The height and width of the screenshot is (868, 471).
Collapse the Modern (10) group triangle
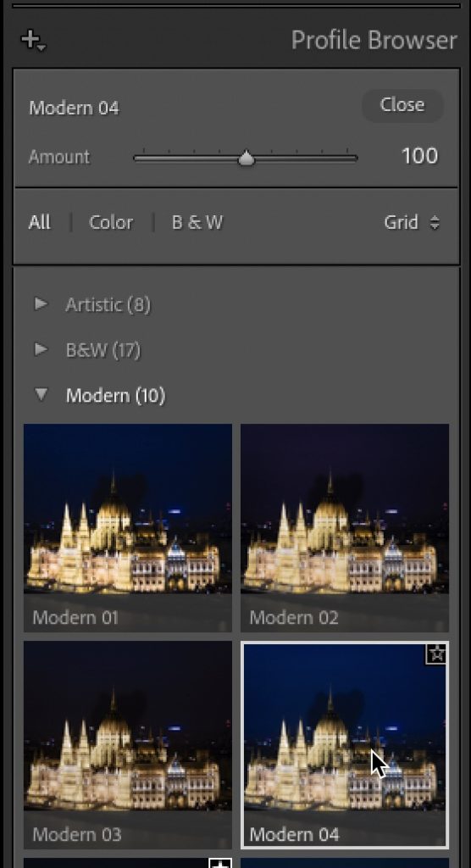point(41,395)
